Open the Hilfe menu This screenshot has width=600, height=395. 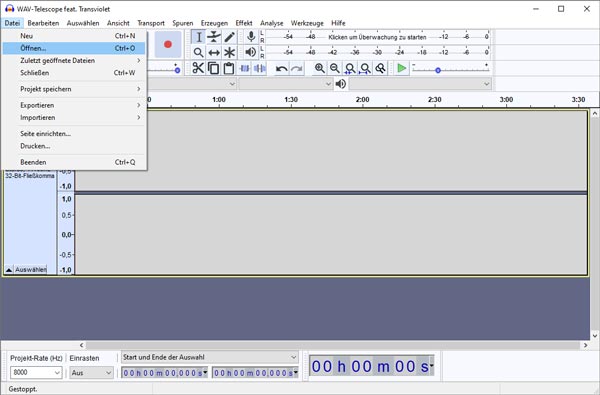coord(338,23)
